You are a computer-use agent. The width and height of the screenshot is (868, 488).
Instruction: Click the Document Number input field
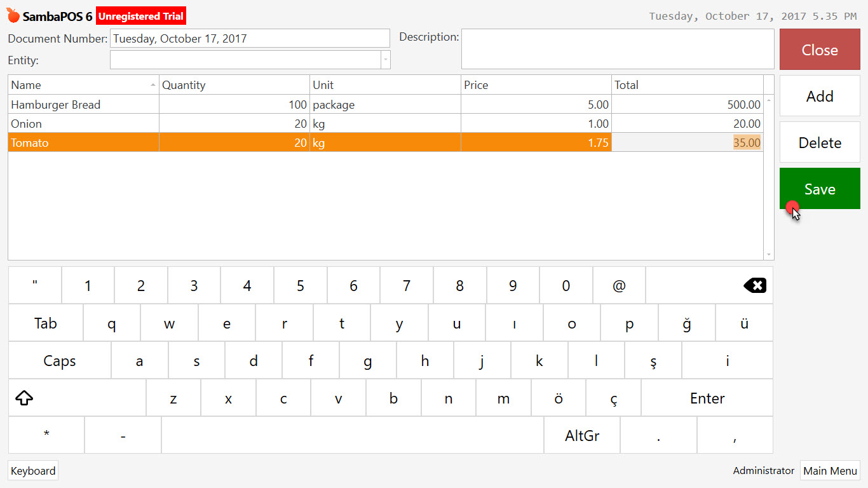pos(250,38)
